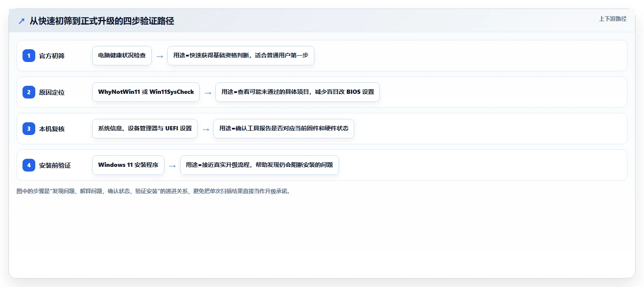Click the arrow after WhyNotWin11 或 Win11SysCheck

(208, 93)
